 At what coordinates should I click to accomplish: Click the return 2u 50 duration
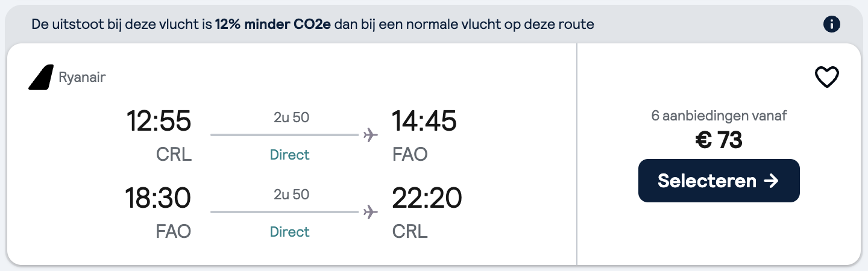click(291, 195)
